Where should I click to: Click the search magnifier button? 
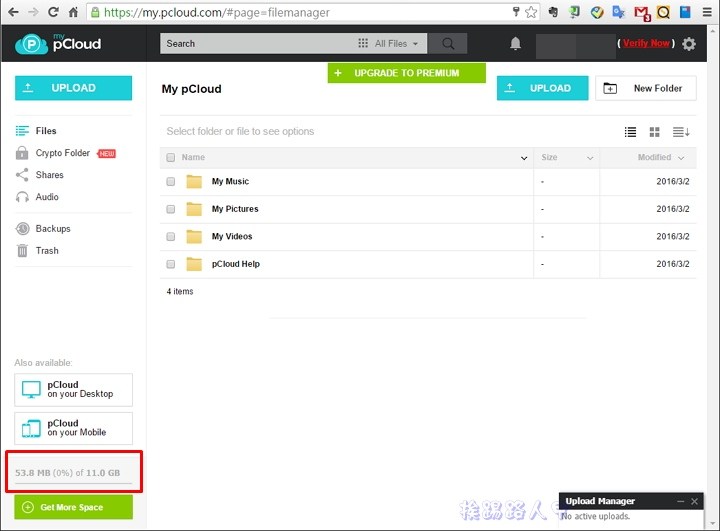pyautogui.click(x=448, y=44)
